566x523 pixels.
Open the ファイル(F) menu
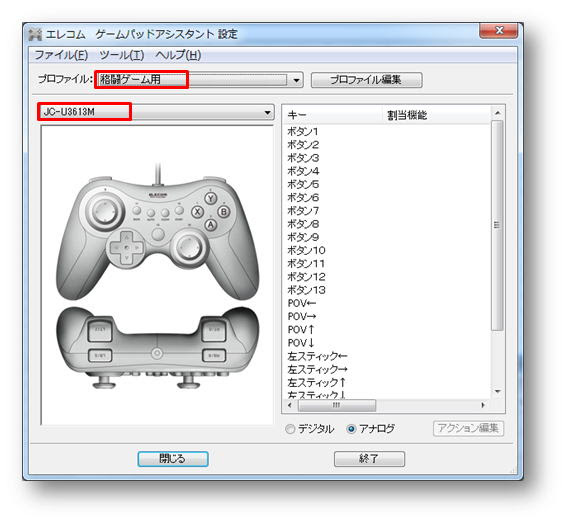coord(61,55)
